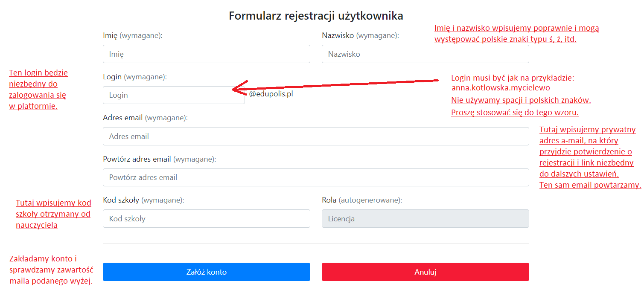
Task: Click the Nazwisko (wymagane) label
Action: tap(360, 36)
